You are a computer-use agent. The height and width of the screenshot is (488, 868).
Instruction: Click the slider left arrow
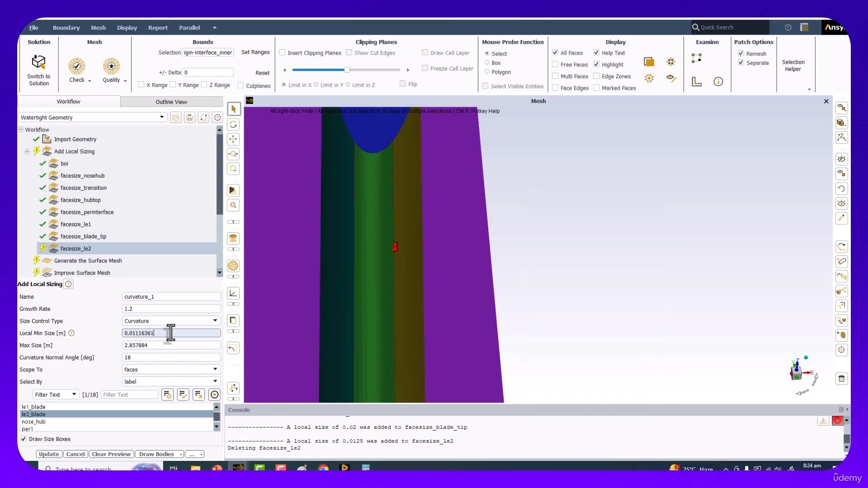(x=285, y=70)
